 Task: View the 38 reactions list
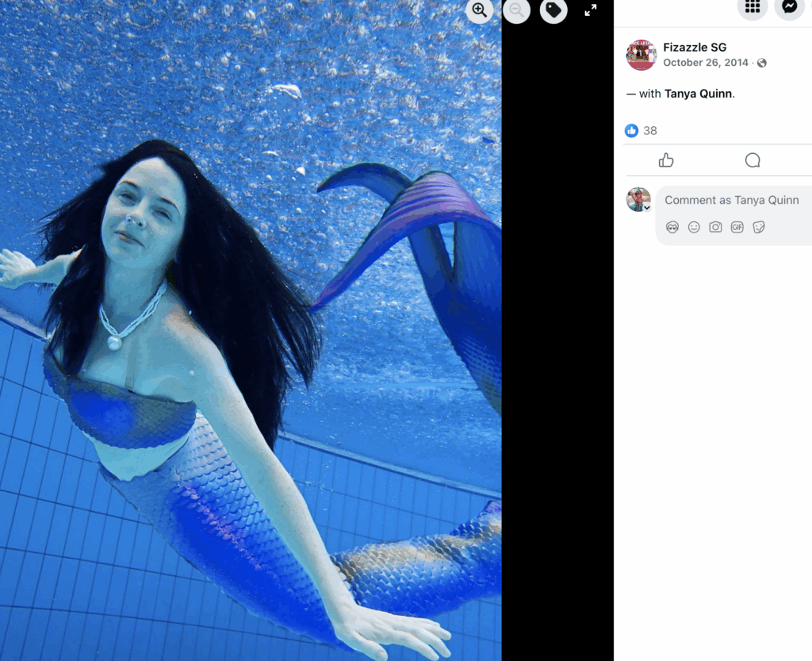click(x=650, y=131)
